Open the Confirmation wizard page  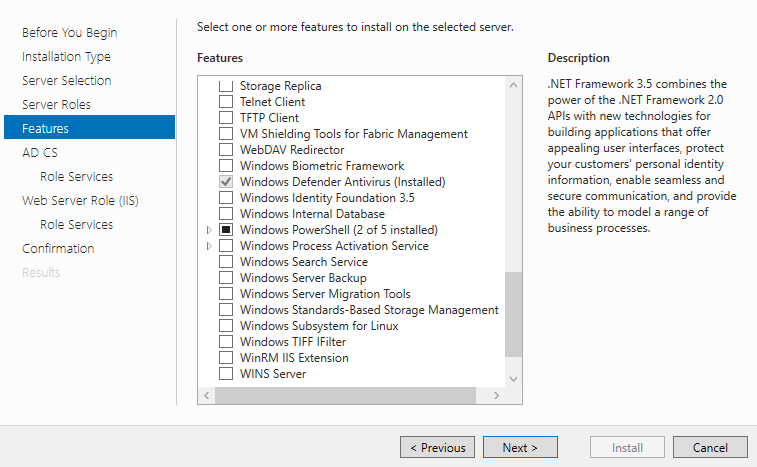58,248
